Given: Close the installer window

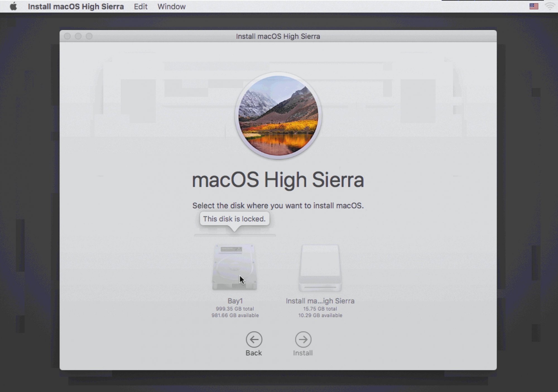Looking at the screenshot, I should [x=67, y=36].
